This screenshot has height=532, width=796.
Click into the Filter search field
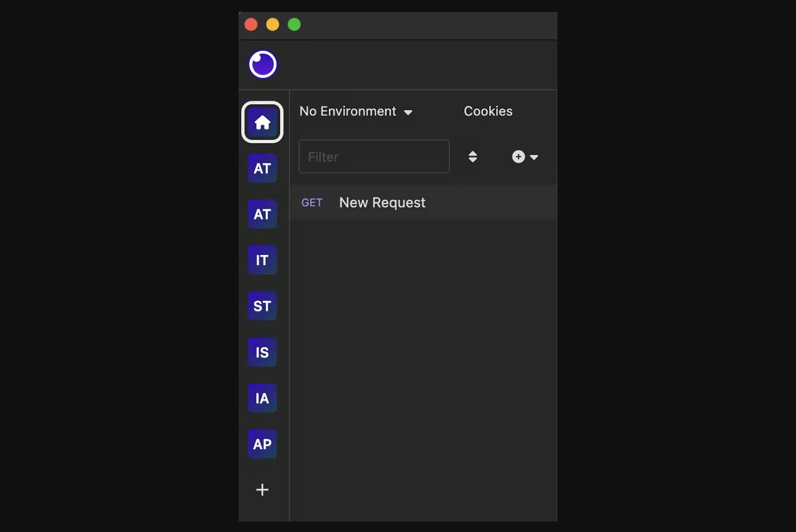pyautogui.click(x=374, y=157)
